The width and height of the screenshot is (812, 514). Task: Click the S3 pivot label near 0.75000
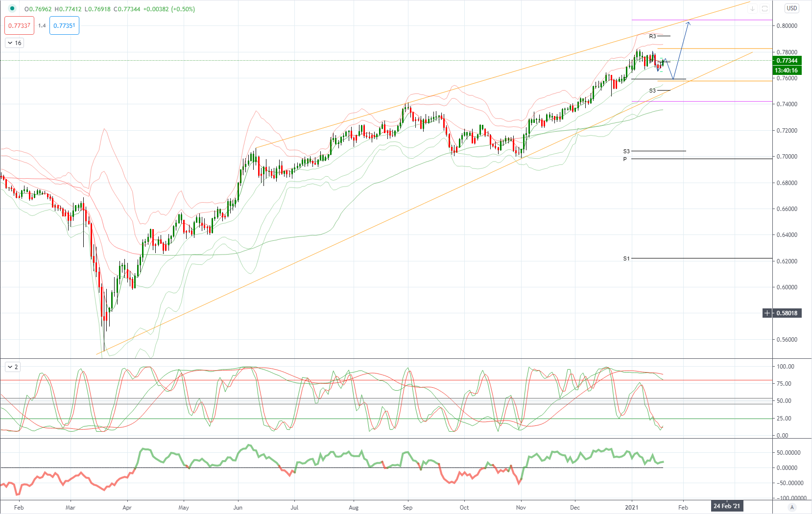tap(652, 91)
